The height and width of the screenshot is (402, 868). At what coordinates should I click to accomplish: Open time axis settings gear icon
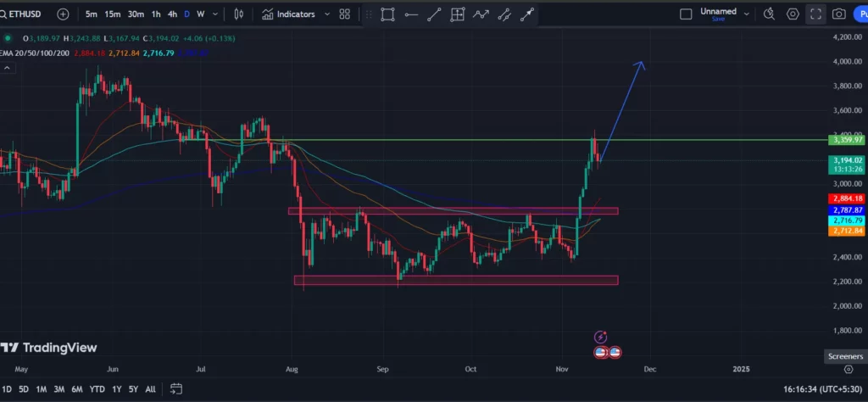pos(849,369)
